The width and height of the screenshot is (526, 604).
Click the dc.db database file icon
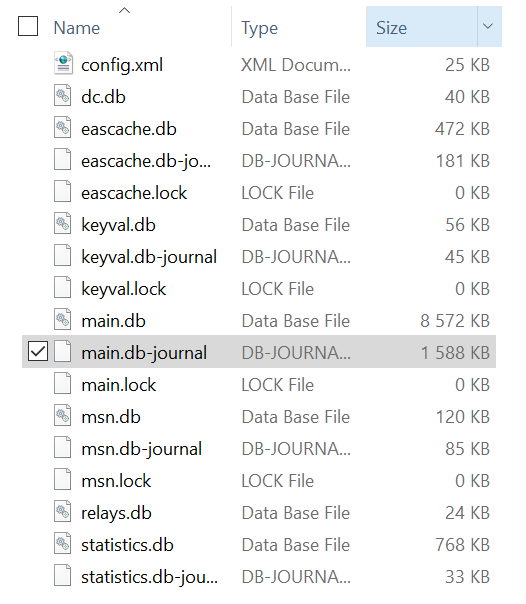(63, 96)
